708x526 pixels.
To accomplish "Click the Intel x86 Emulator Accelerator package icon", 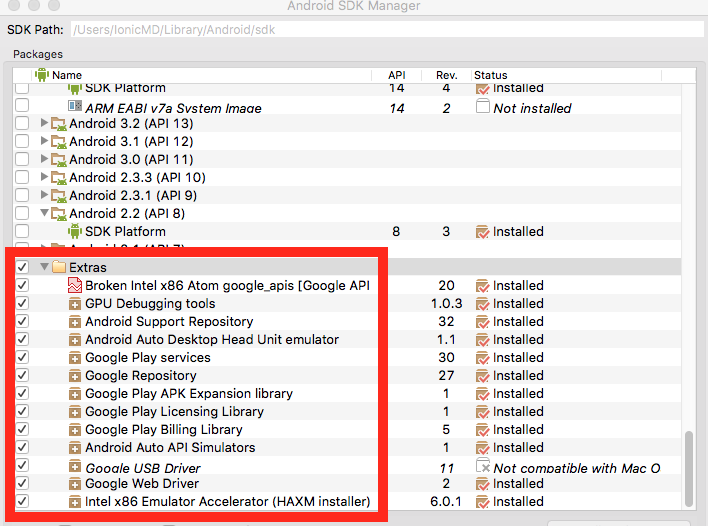I will (x=75, y=502).
